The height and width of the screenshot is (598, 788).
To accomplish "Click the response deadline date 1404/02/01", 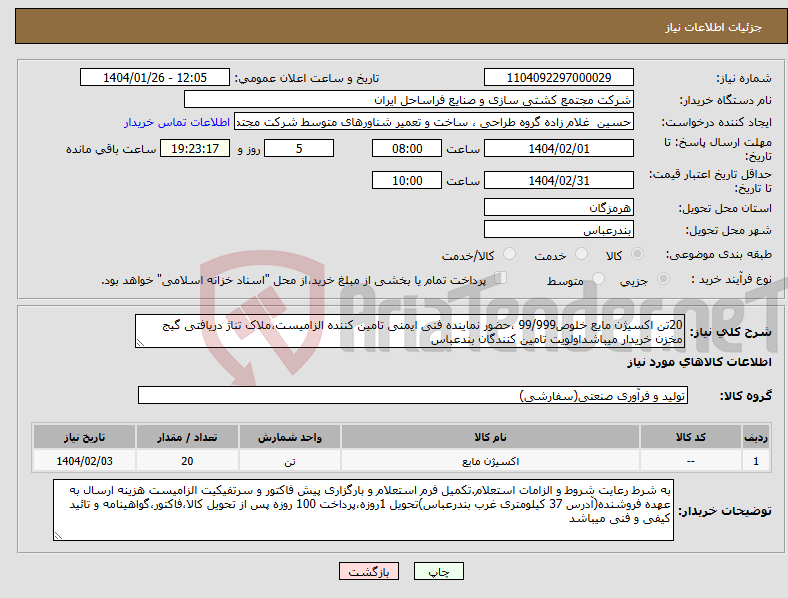I will coord(559,148).
